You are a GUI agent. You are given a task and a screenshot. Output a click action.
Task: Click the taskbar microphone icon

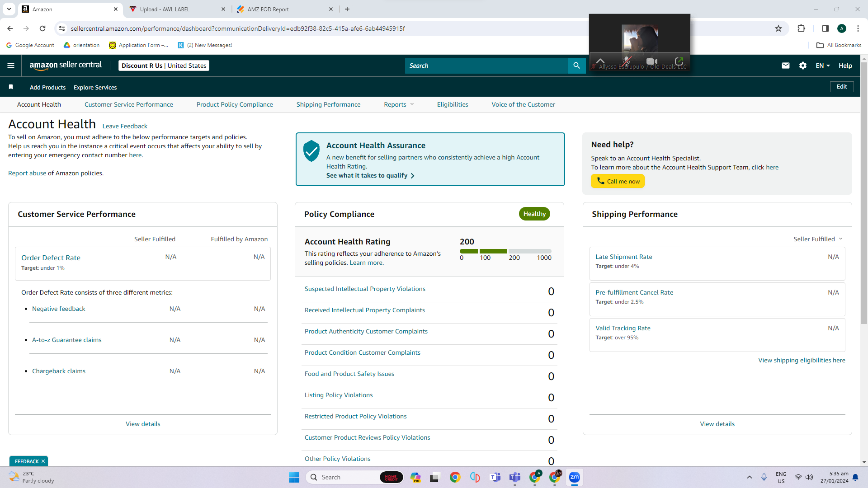tap(764, 477)
